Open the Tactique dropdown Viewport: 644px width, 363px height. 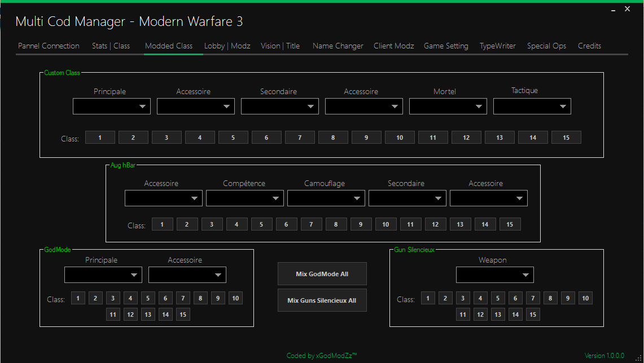532,106
